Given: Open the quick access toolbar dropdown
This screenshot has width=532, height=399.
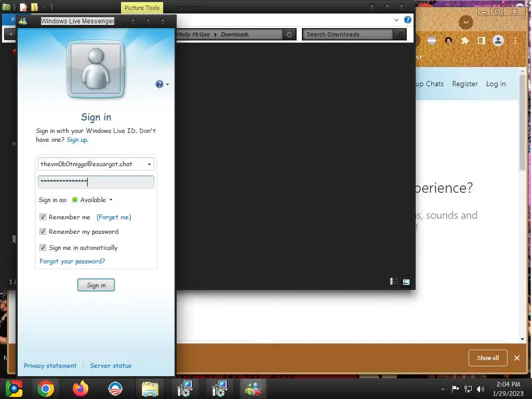Looking at the screenshot, I should (44, 7).
